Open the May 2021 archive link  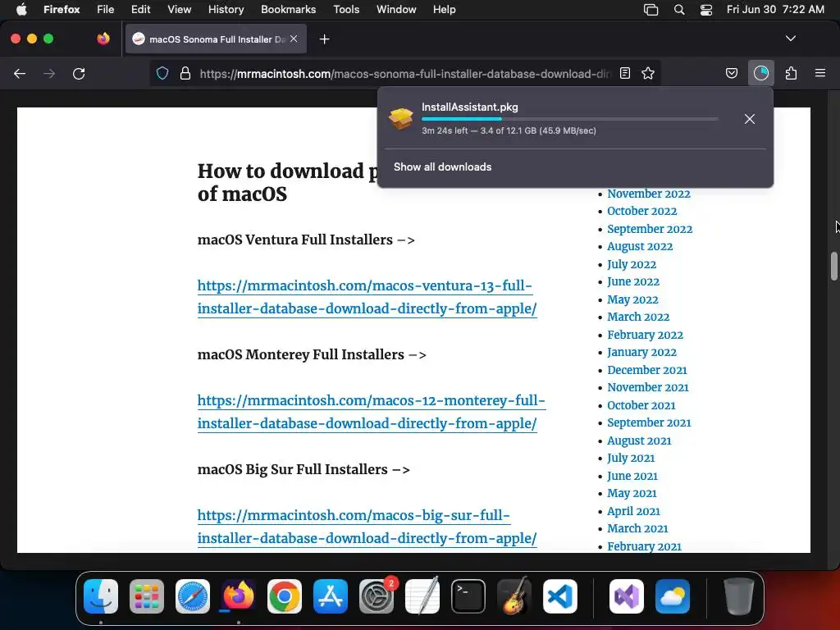click(x=632, y=493)
